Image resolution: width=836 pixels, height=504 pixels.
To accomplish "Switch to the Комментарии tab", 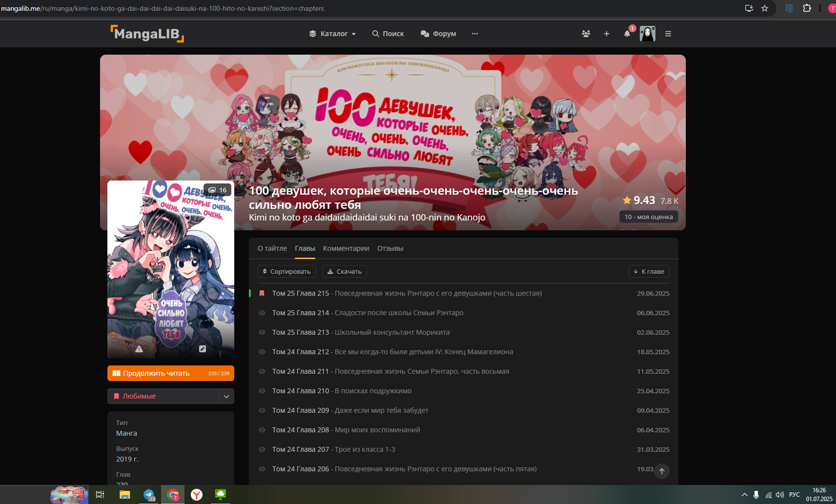I will click(346, 248).
